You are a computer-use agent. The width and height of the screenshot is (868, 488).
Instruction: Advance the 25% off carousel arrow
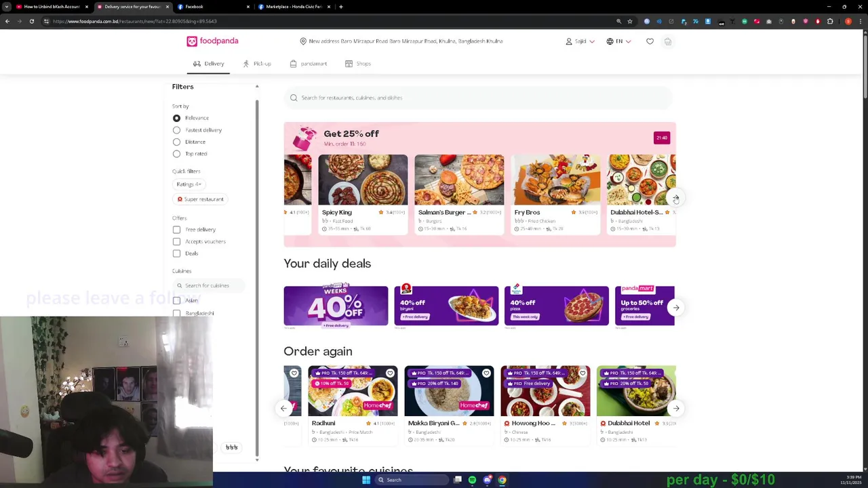(x=675, y=197)
